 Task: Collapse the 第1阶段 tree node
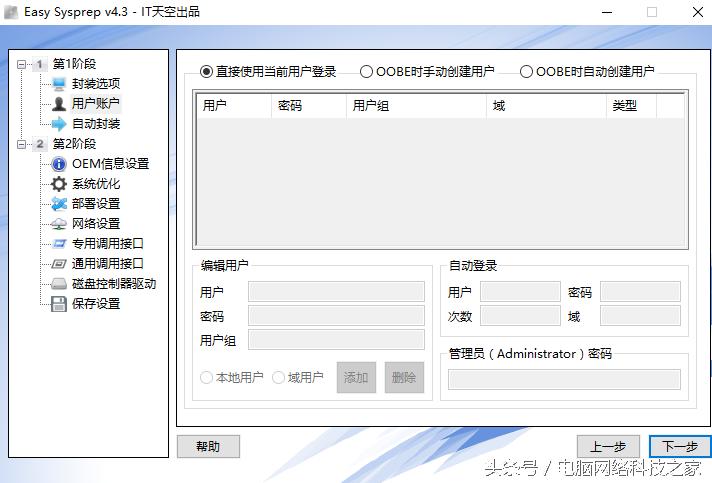(x=21, y=64)
